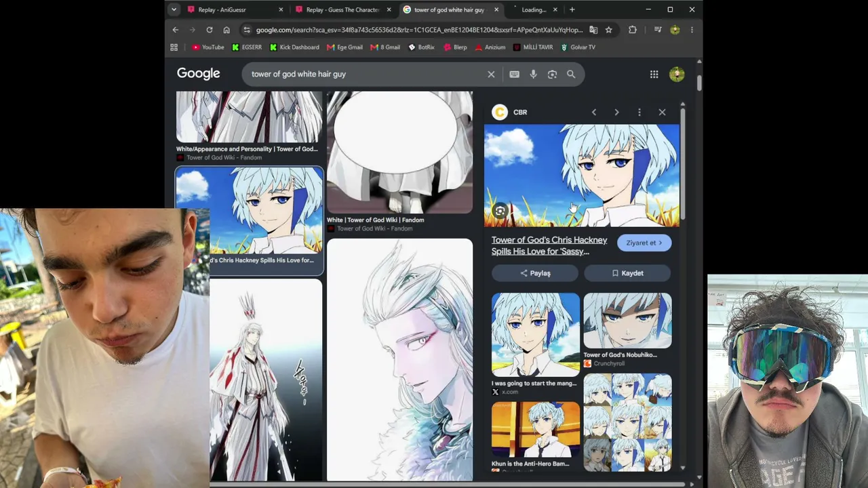
Task: Search inside image with the Lens overlay
Action: (x=500, y=211)
